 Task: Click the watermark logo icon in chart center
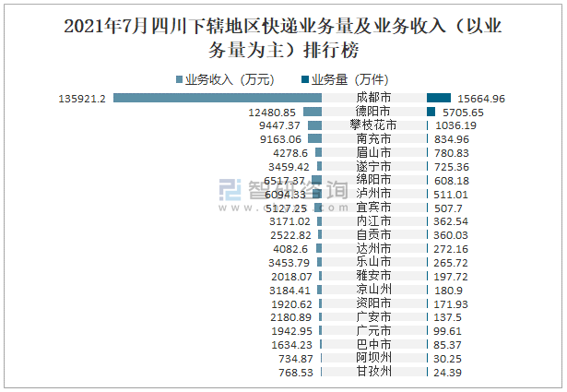(x=230, y=190)
